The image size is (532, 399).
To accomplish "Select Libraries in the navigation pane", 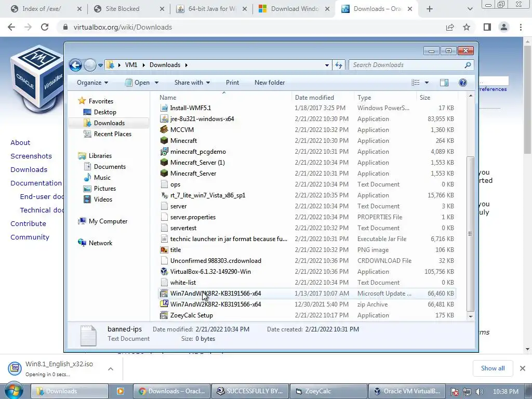I will 100,156.
